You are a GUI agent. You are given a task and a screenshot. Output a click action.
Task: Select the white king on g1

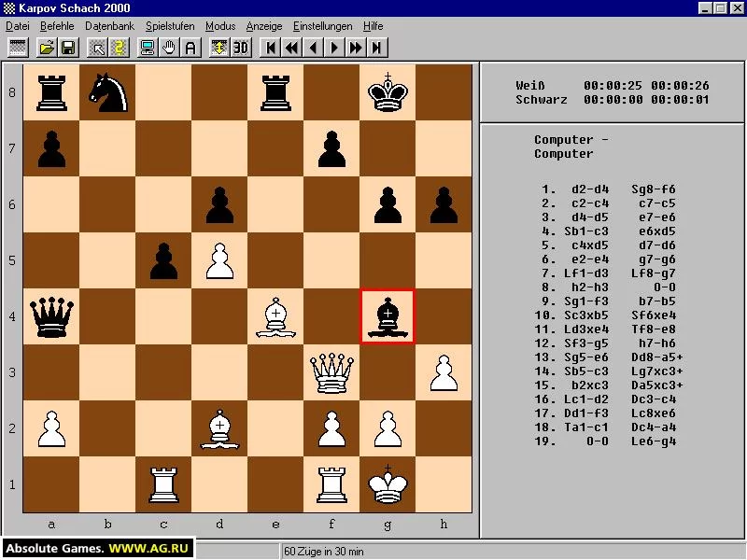(388, 484)
